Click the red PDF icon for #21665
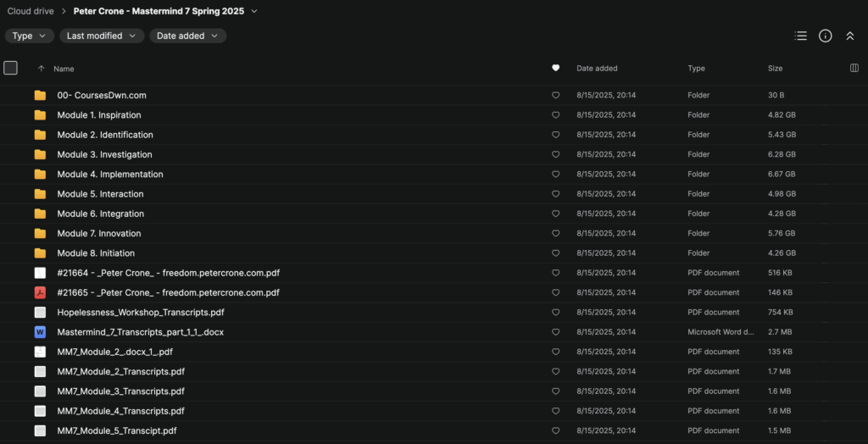Viewport: 868px width, 444px height. click(x=40, y=292)
